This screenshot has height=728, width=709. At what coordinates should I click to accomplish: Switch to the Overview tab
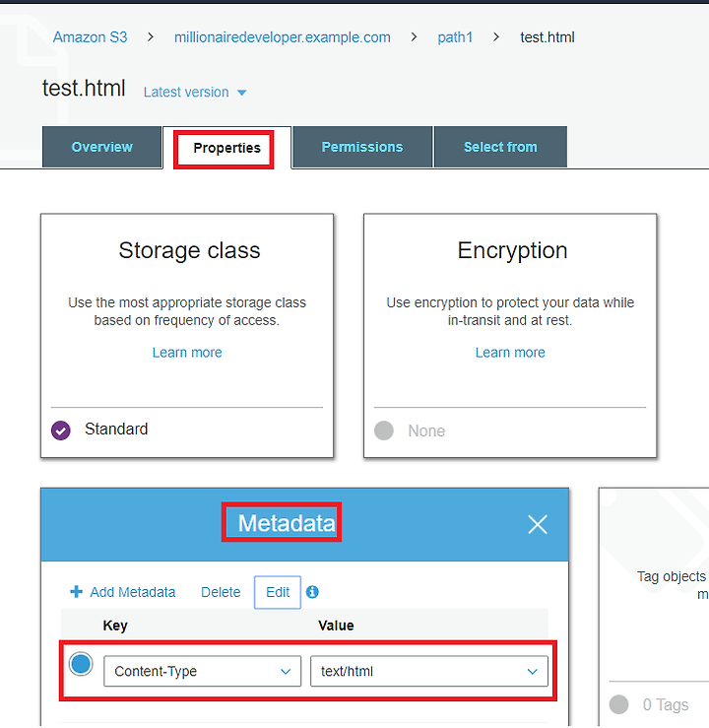tap(101, 147)
